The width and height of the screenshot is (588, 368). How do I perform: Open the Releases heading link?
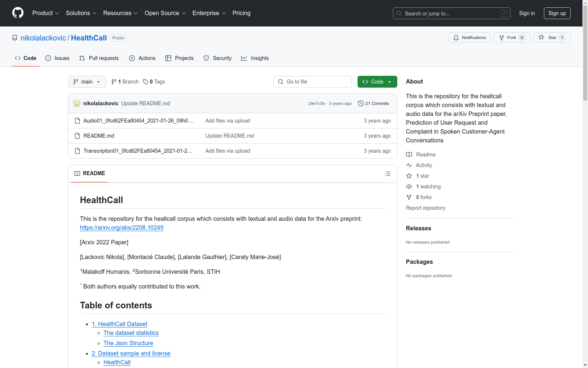coord(419,228)
